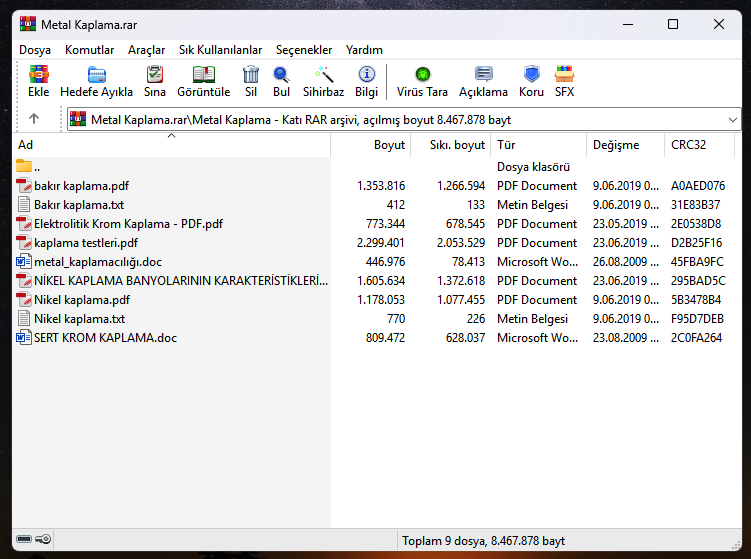Open the Araçlar menu
Screen dimensions: 751x559
click(147, 50)
